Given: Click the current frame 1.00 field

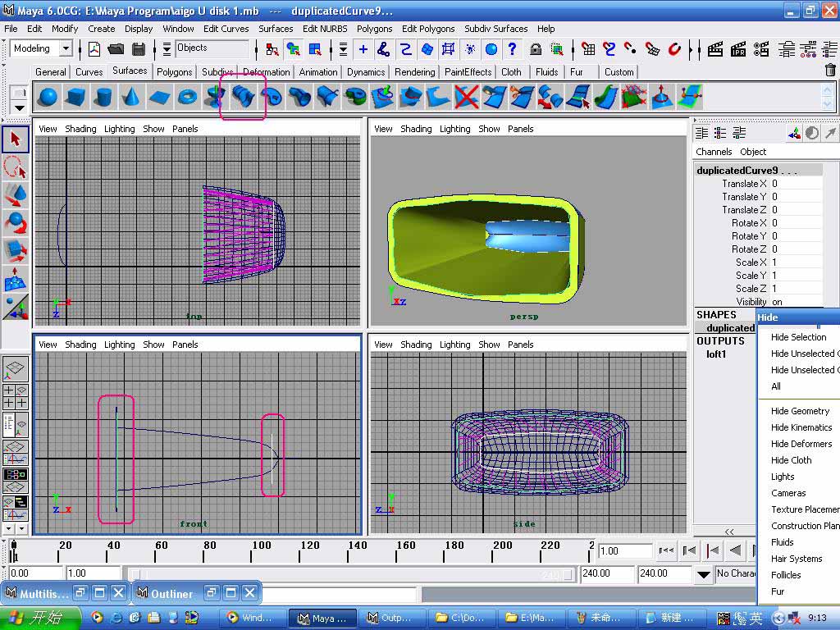Looking at the screenshot, I should pos(624,550).
